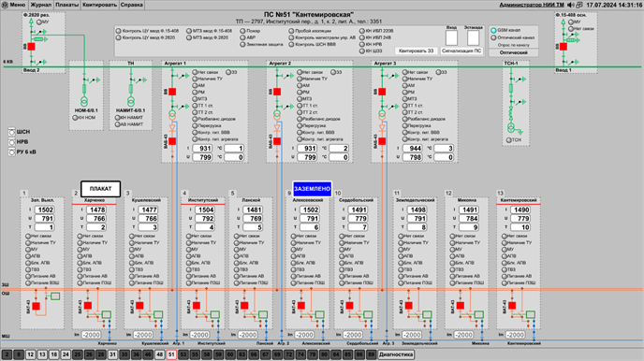Viewport: 644px width, 361px height.
Task: Click the Квитировать ЗЗ button
Action: click(416, 51)
